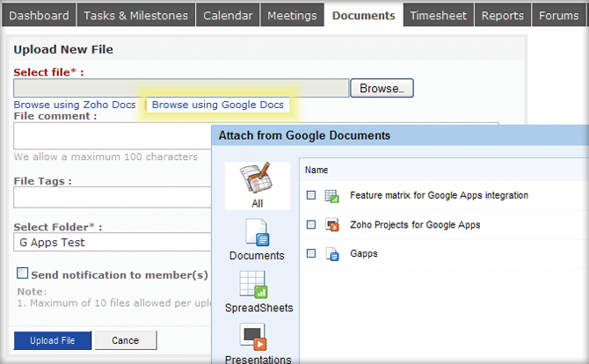Go to the Calendar tab
Image resolution: width=589 pixels, height=364 pixels.
click(227, 15)
